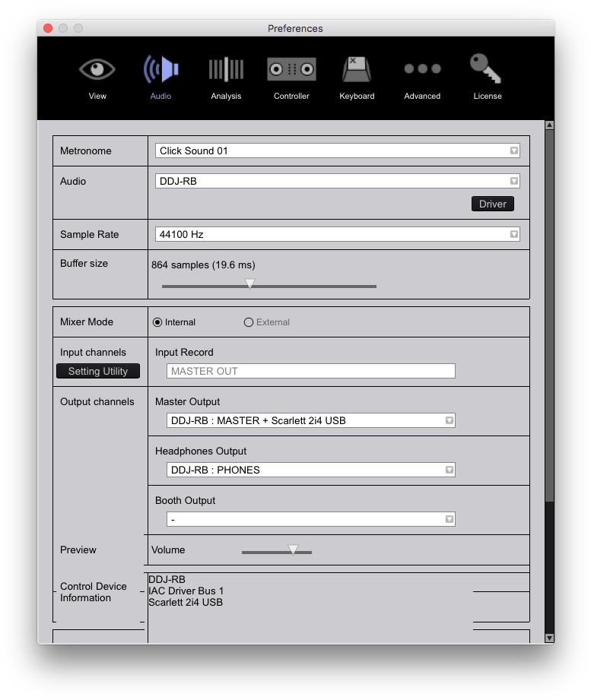The height and width of the screenshot is (700, 591).
Task: Open the Audio device DDJ-RB dropdown
Action: [x=337, y=181]
